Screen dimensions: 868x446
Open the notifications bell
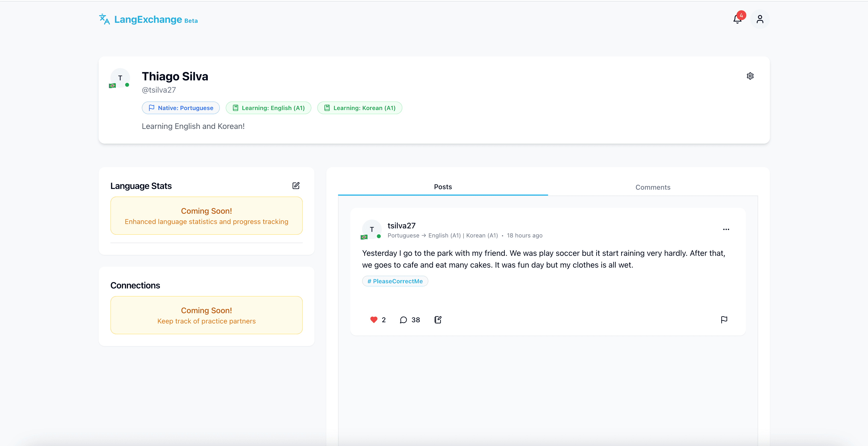click(x=737, y=20)
